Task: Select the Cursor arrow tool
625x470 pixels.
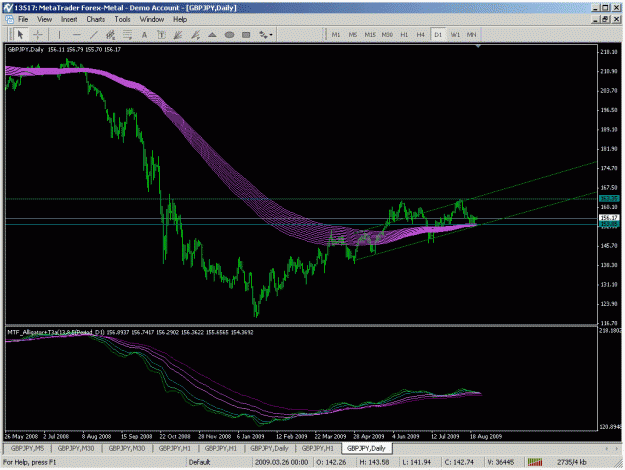Action: (20, 35)
